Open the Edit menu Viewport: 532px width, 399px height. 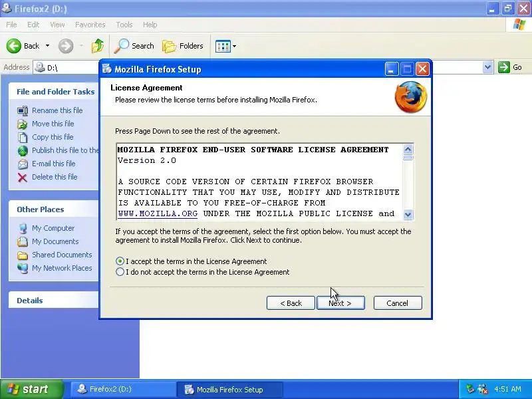(x=33, y=25)
